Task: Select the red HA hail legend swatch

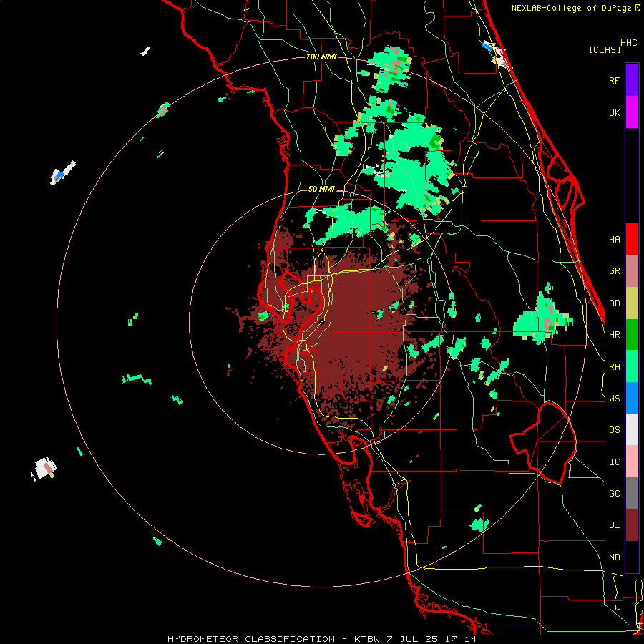Action: pyautogui.click(x=632, y=239)
